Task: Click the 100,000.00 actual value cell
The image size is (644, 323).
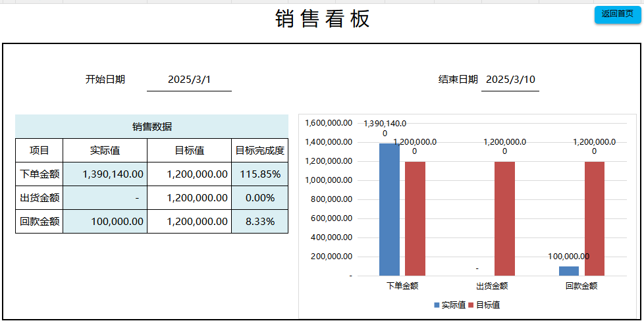Action: 105,222
